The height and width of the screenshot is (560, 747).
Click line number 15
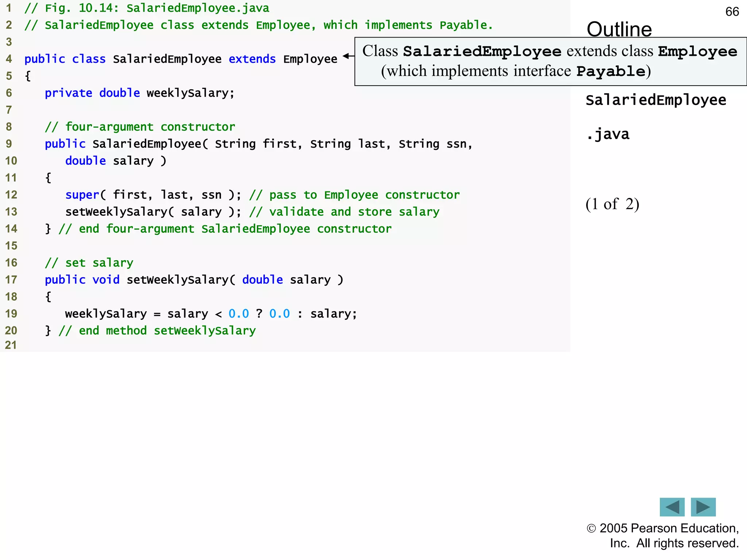(11, 246)
